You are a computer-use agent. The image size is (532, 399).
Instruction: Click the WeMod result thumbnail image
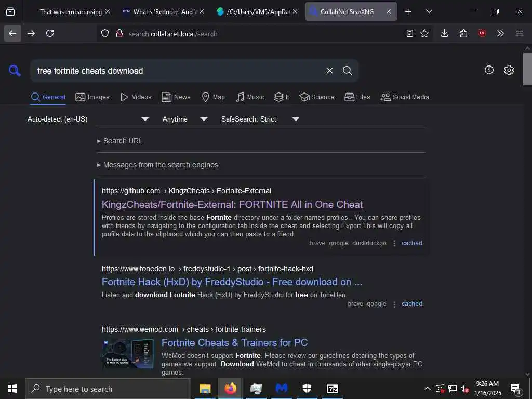(128, 353)
